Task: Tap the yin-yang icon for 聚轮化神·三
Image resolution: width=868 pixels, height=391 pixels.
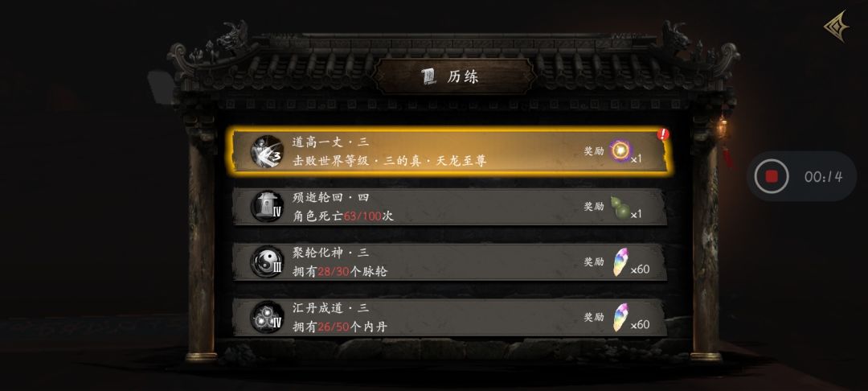Action: click(x=268, y=261)
